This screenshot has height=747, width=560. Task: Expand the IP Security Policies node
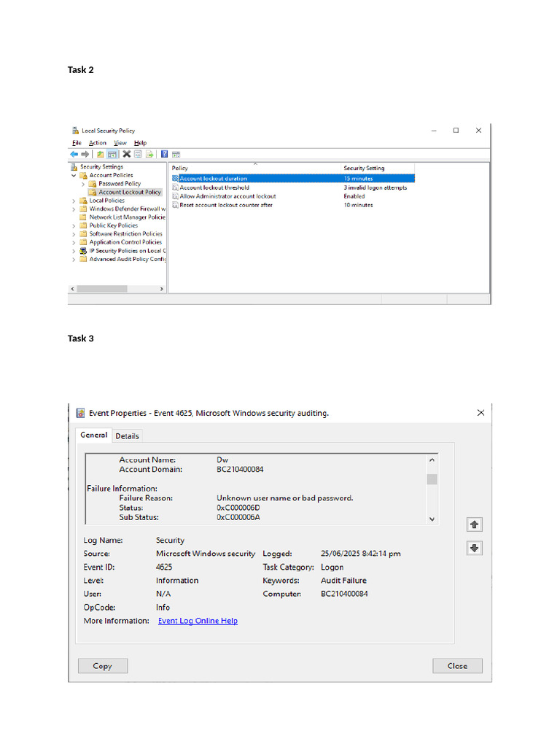[74, 251]
